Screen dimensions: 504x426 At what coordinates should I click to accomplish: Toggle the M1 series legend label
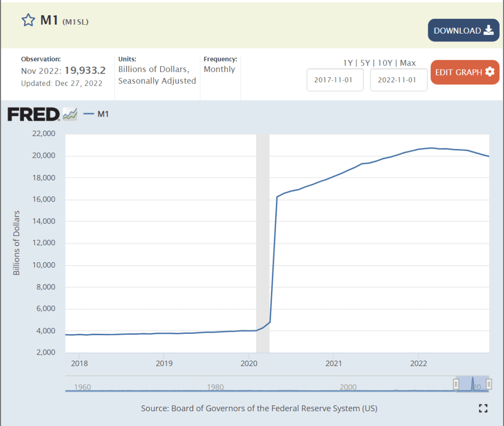[103, 114]
